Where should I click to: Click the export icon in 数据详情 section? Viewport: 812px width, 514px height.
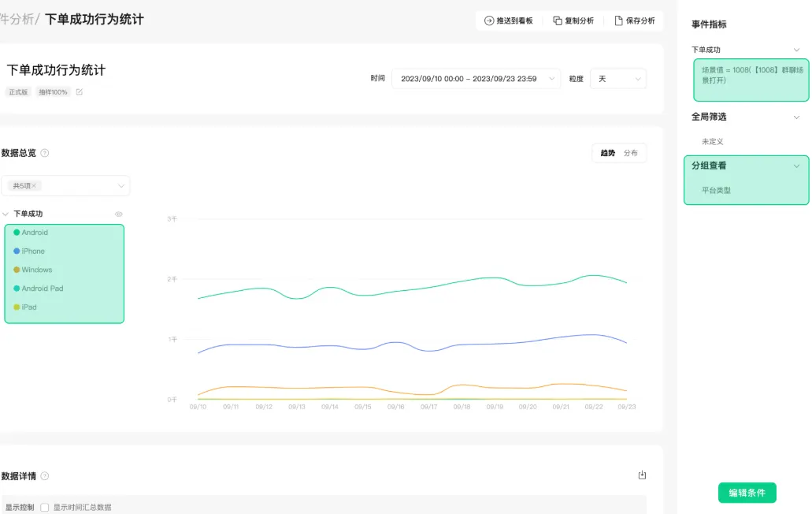642,475
